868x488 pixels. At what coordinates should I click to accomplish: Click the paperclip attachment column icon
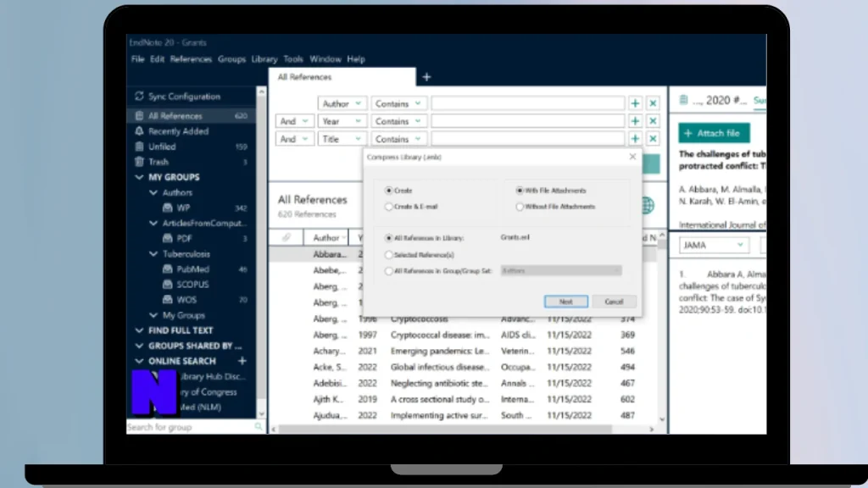287,237
